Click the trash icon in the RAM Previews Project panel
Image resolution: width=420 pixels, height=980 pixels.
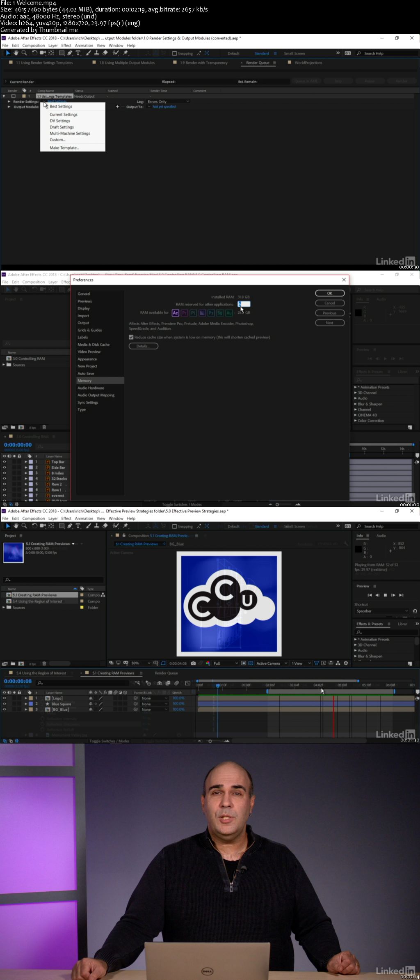click(44, 663)
